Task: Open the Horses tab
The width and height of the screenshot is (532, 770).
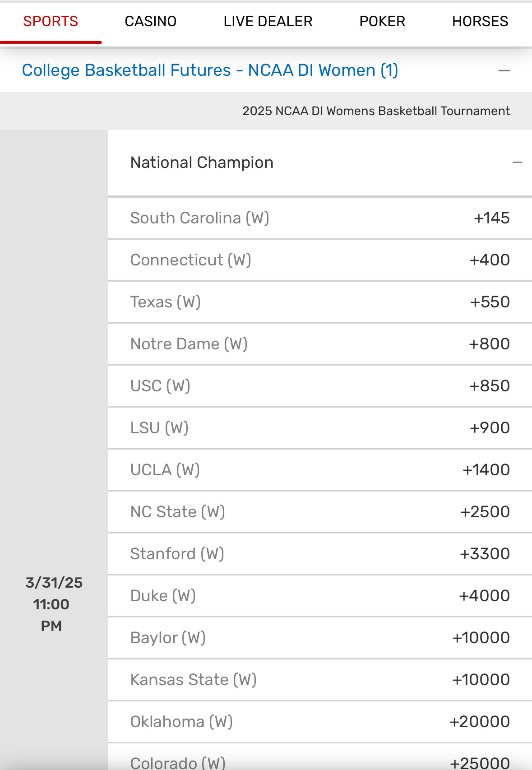Action: pos(480,21)
